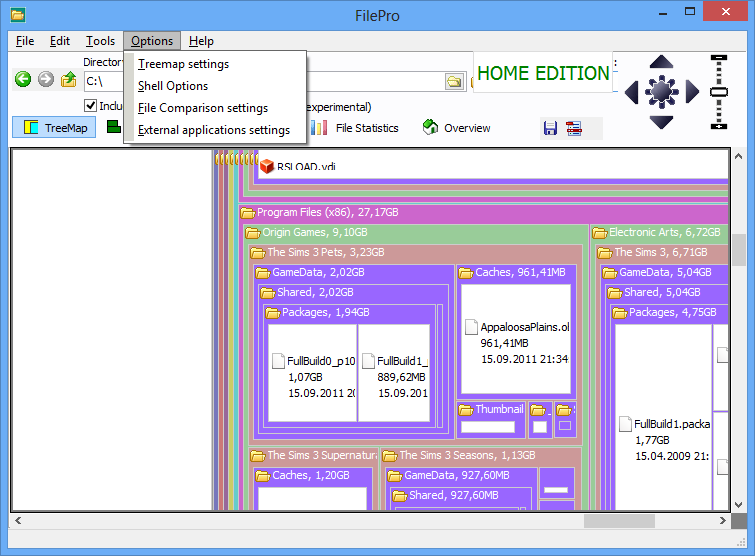Image resolution: width=755 pixels, height=556 pixels.
Task: Click the vertical scrollbar down arrow
Action: pyautogui.click(x=738, y=504)
